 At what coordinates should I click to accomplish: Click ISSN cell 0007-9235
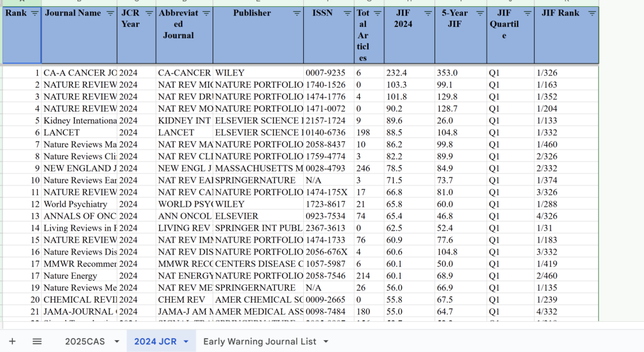[x=328, y=73]
